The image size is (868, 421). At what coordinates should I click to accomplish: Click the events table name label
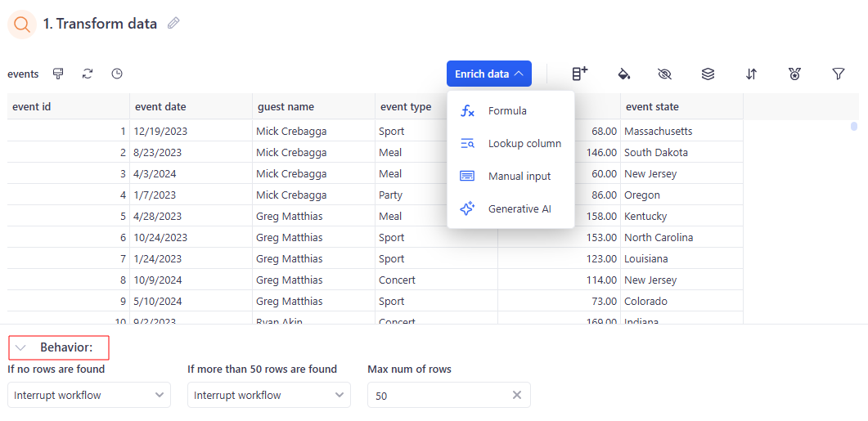[x=23, y=74]
